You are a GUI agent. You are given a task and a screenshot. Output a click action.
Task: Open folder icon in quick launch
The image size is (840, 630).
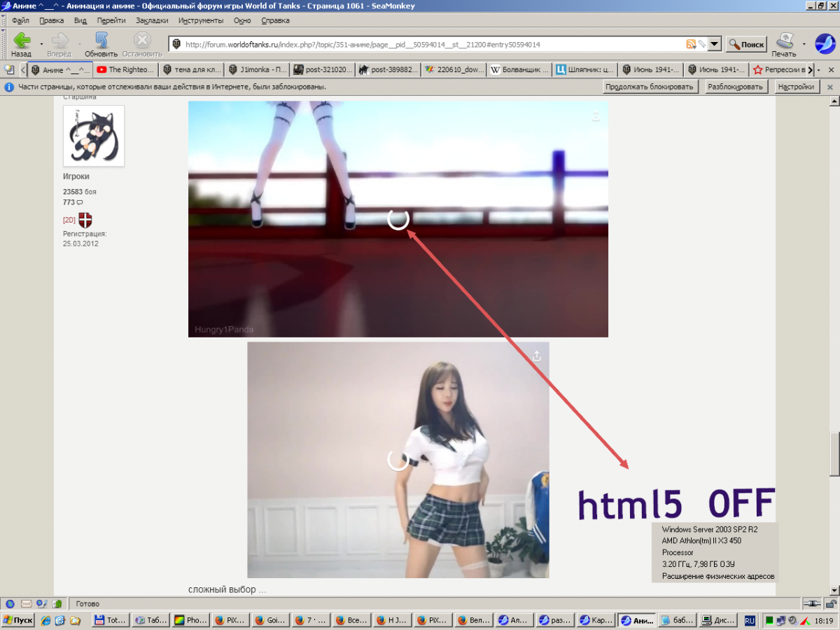click(x=74, y=620)
